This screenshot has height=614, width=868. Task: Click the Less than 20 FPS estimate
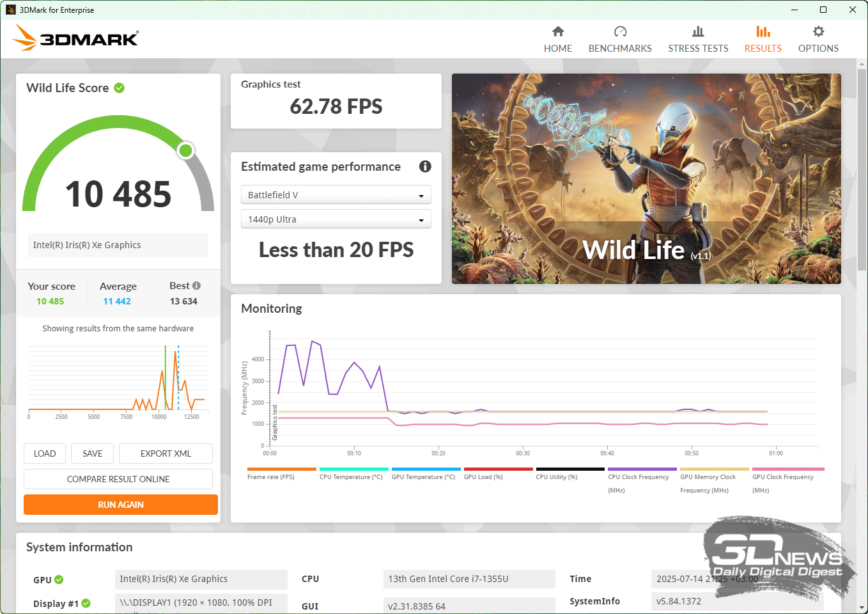click(336, 249)
